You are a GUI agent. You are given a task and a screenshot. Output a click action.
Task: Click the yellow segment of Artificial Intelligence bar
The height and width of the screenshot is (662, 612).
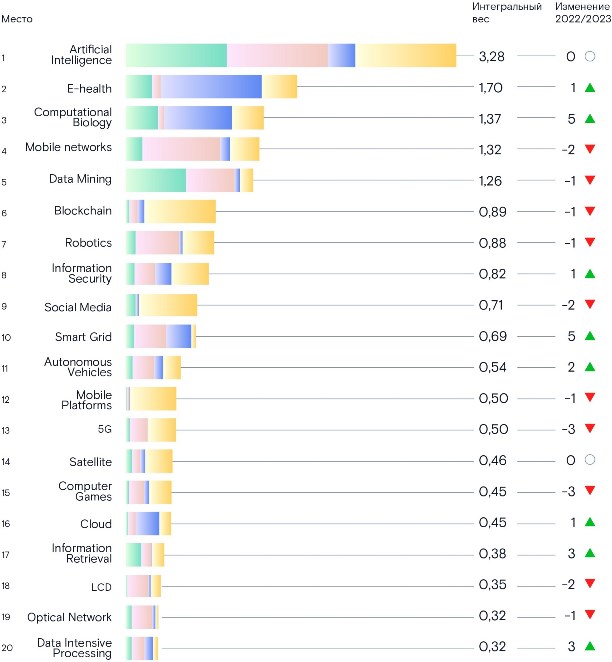coord(406,55)
